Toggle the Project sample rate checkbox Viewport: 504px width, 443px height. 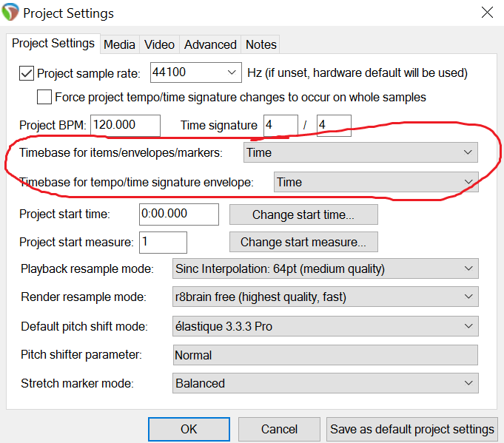[x=27, y=73]
